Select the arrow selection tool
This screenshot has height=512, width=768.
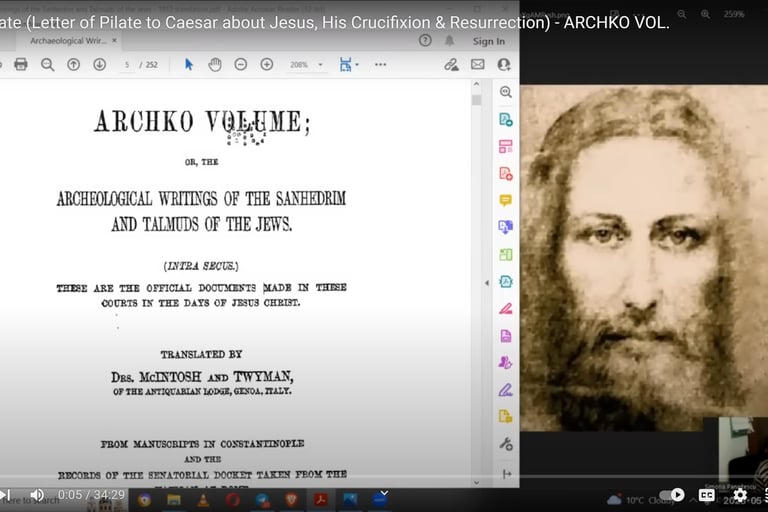click(189, 64)
